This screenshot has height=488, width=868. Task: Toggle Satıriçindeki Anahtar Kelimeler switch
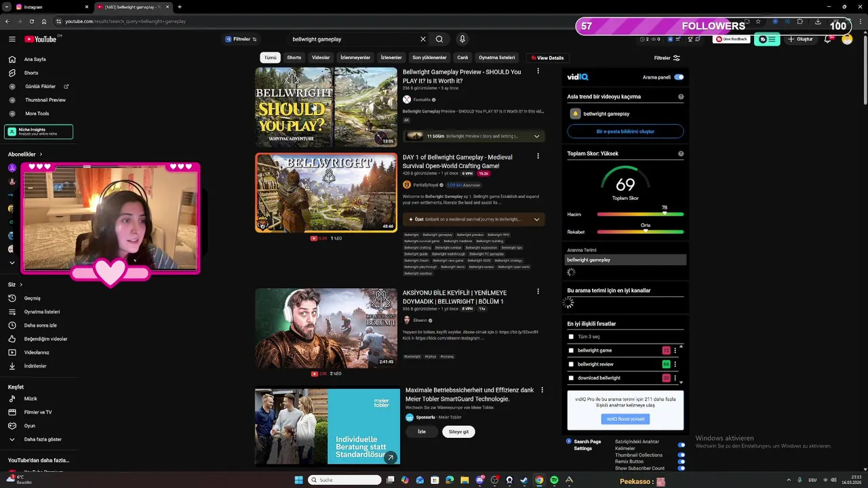tap(682, 445)
